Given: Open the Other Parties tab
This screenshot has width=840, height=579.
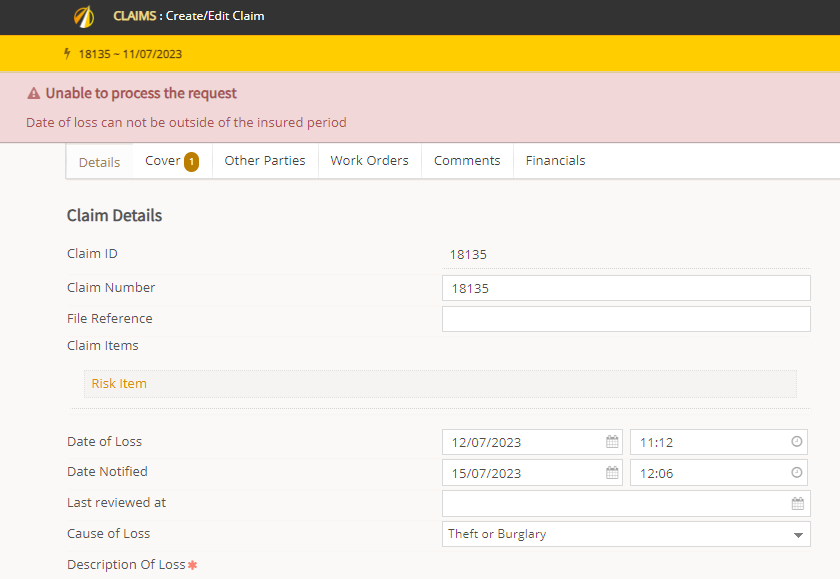Looking at the screenshot, I should click(x=265, y=161).
